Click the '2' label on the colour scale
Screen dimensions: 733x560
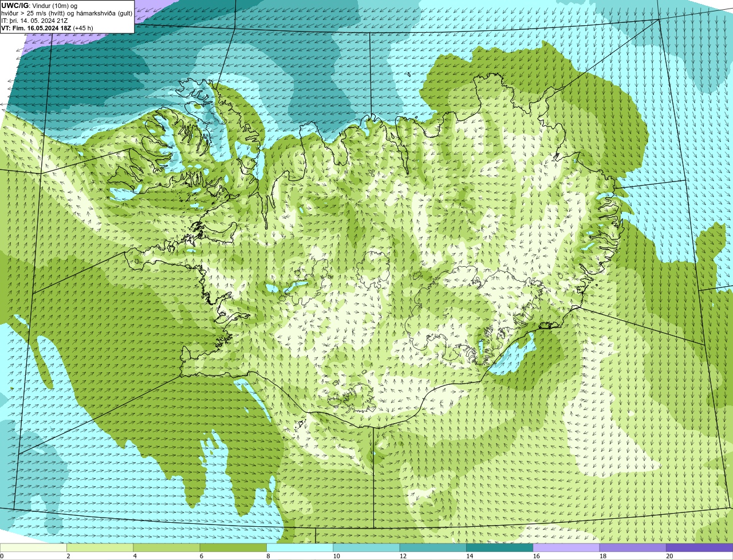[68, 556]
